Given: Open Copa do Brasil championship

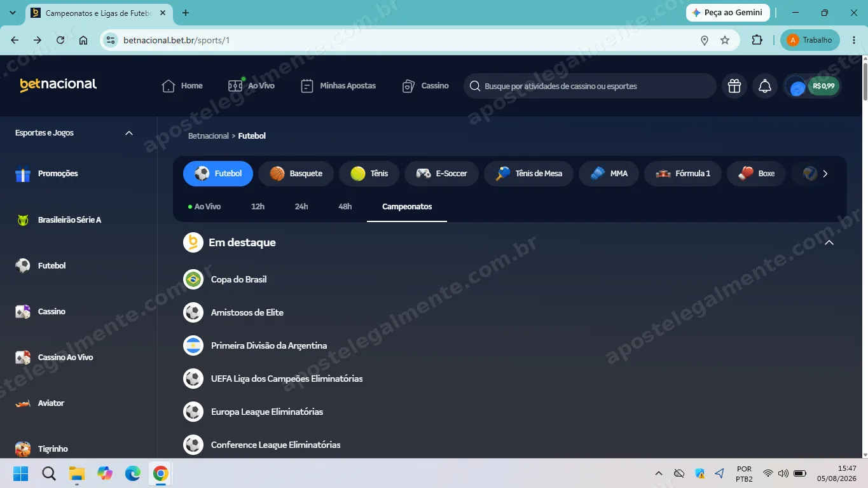Looking at the screenshot, I should [225, 279].
